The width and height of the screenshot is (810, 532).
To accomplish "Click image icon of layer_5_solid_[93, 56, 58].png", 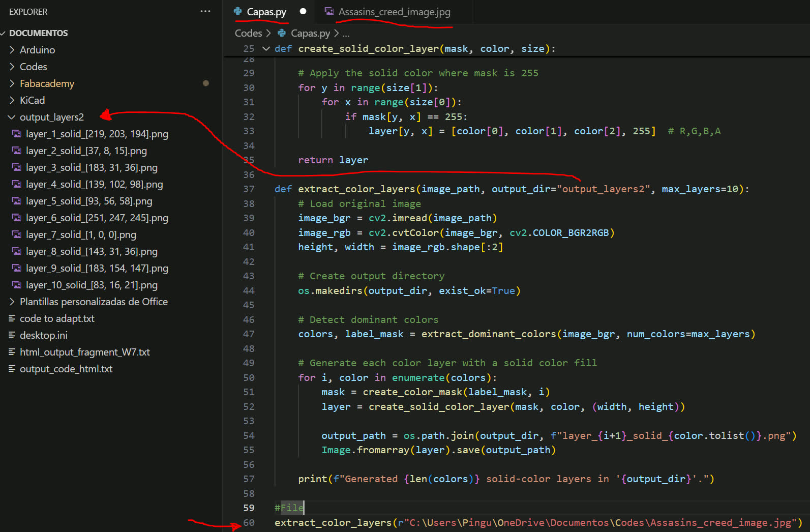I will 17,201.
